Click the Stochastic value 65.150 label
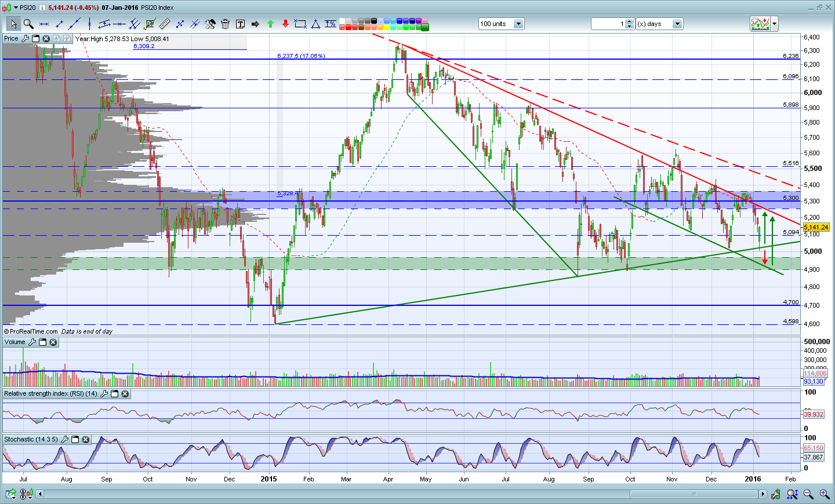This screenshot has height=504, width=835. pyautogui.click(x=814, y=448)
